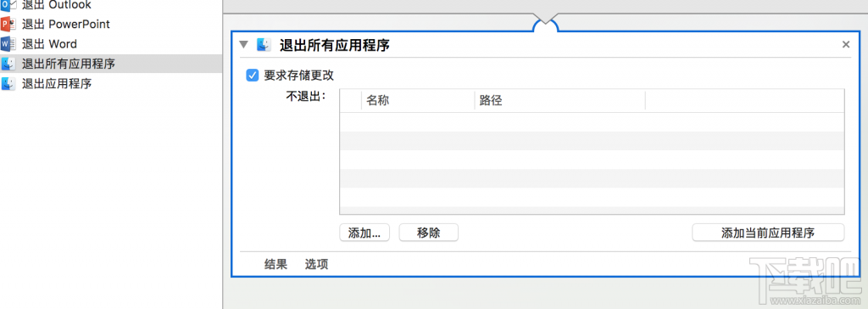Click the 退出所有应用程序 action panel title
The height and width of the screenshot is (309, 868).
click(x=334, y=45)
